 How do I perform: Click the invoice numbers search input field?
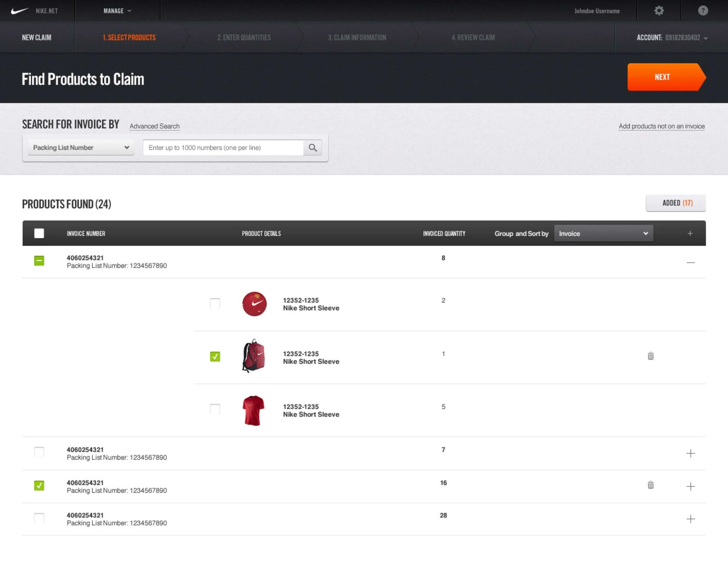[223, 148]
